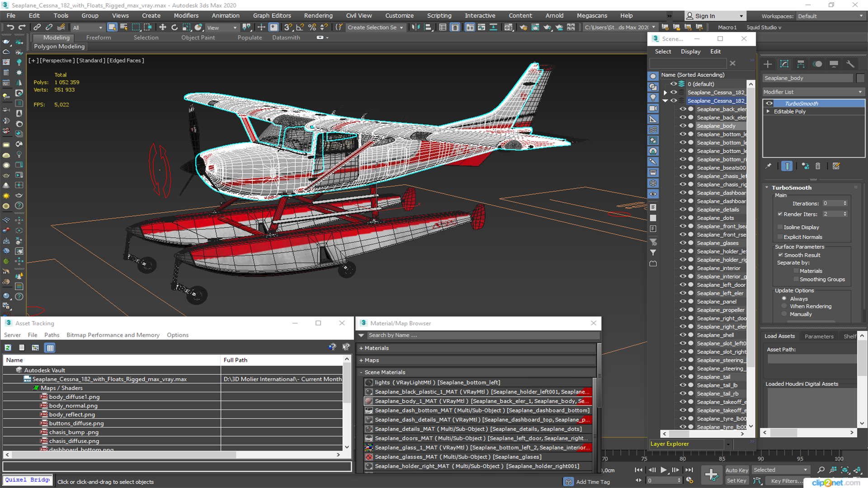
Task: Select the Manually update radio button
Action: pos(784,314)
